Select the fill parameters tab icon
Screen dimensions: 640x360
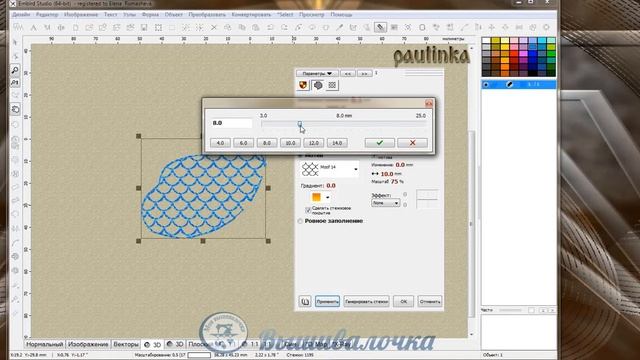click(318, 85)
